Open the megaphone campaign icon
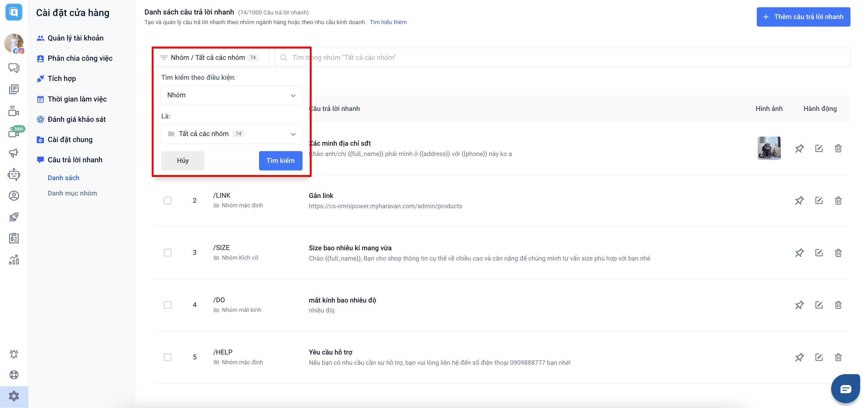The image size is (868, 408). (x=14, y=153)
